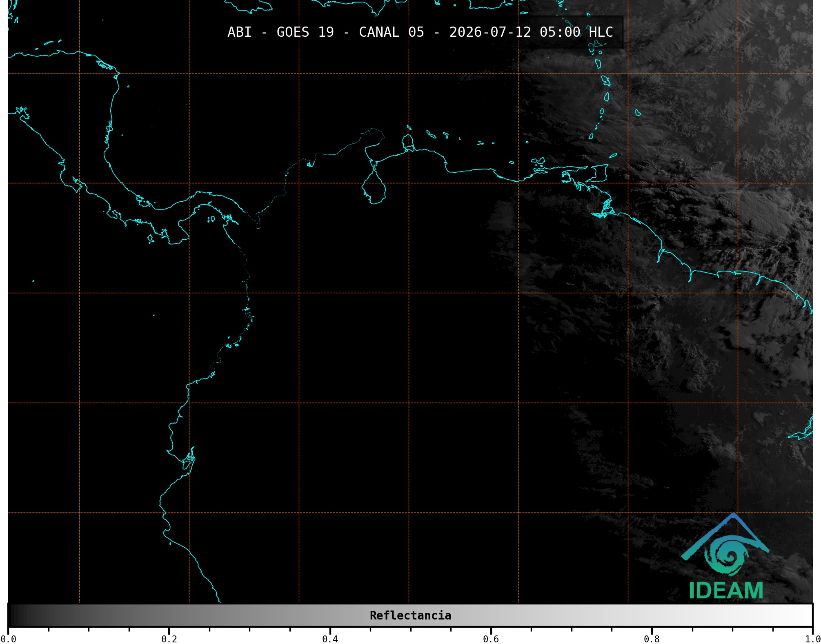This screenshot has width=821, height=644.
Task: Click the ABI GOES 19 title text
Action: point(420,32)
